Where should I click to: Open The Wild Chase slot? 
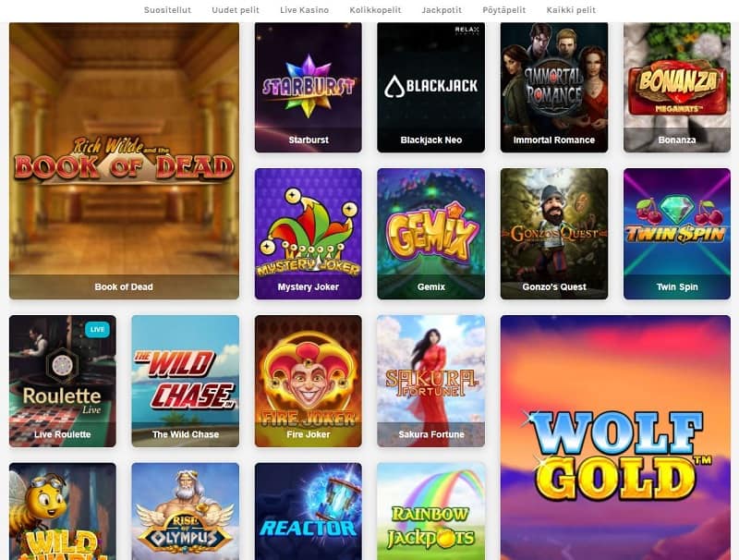coord(186,381)
